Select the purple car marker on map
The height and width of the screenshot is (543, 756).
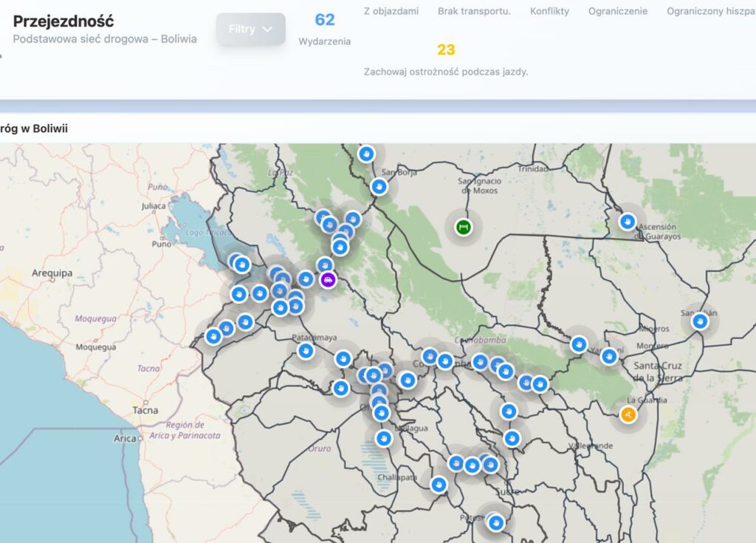pyautogui.click(x=328, y=280)
